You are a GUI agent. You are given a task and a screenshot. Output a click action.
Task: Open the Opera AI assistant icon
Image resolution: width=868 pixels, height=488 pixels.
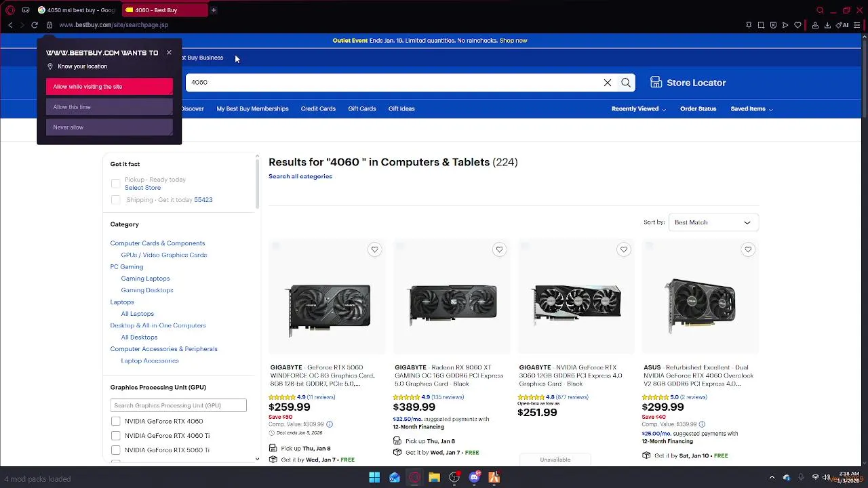tap(843, 25)
